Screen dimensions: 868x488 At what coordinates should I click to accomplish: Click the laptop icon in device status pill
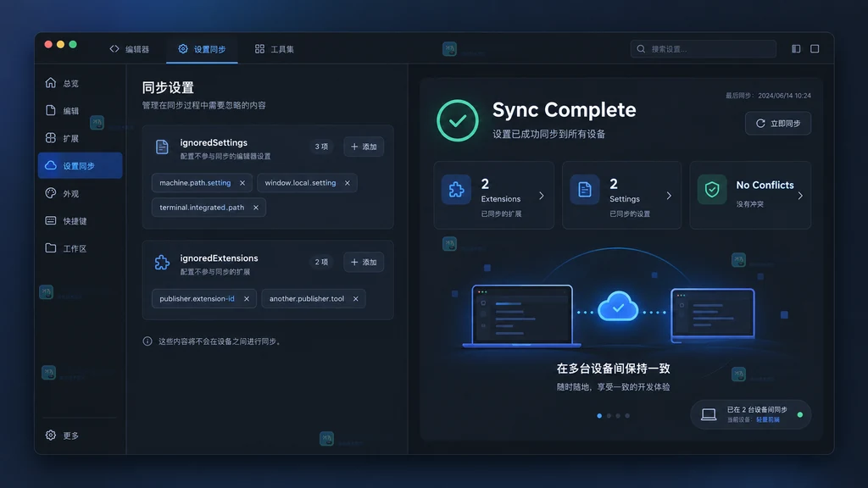pos(709,414)
